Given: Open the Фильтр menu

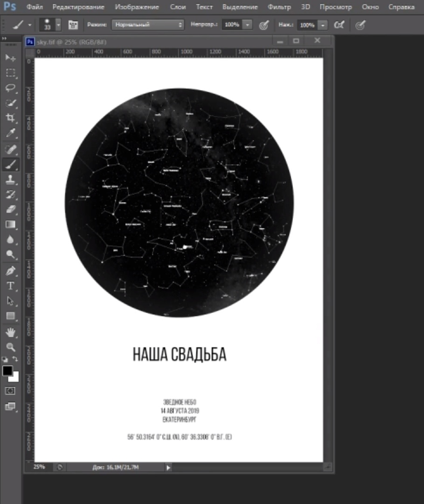Looking at the screenshot, I should point(279,7).
